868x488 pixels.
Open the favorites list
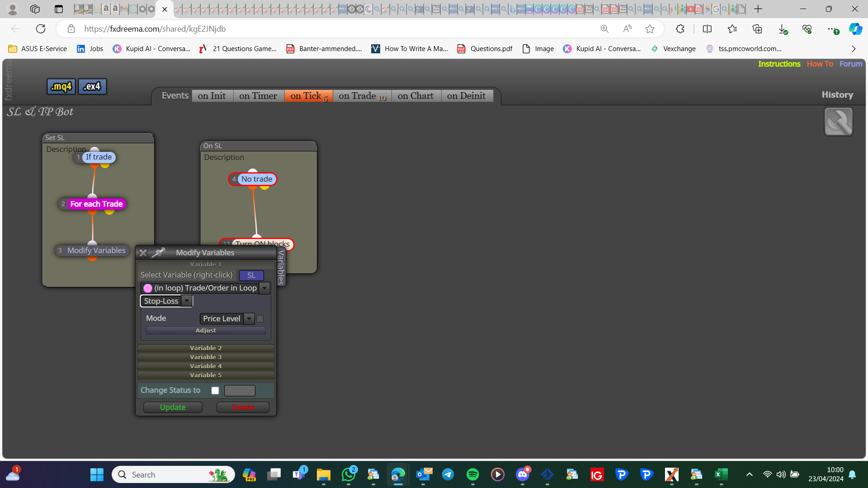click(732, 29)
